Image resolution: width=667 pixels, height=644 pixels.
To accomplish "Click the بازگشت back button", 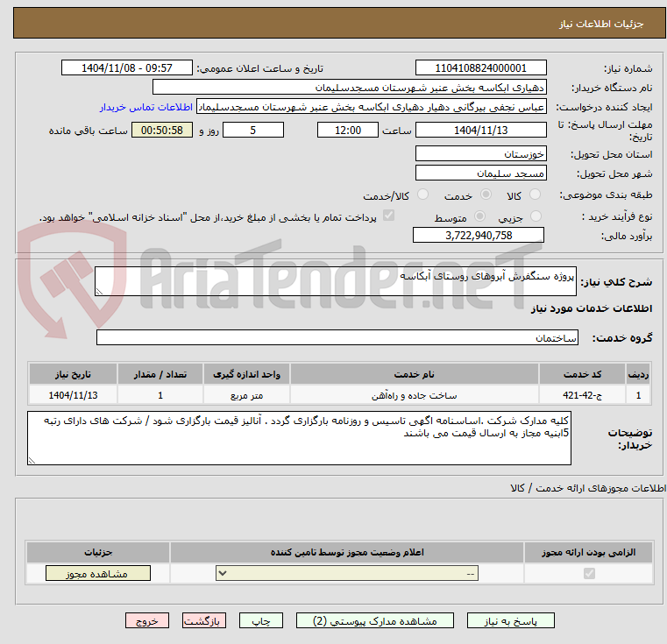I will coord(203,621).
